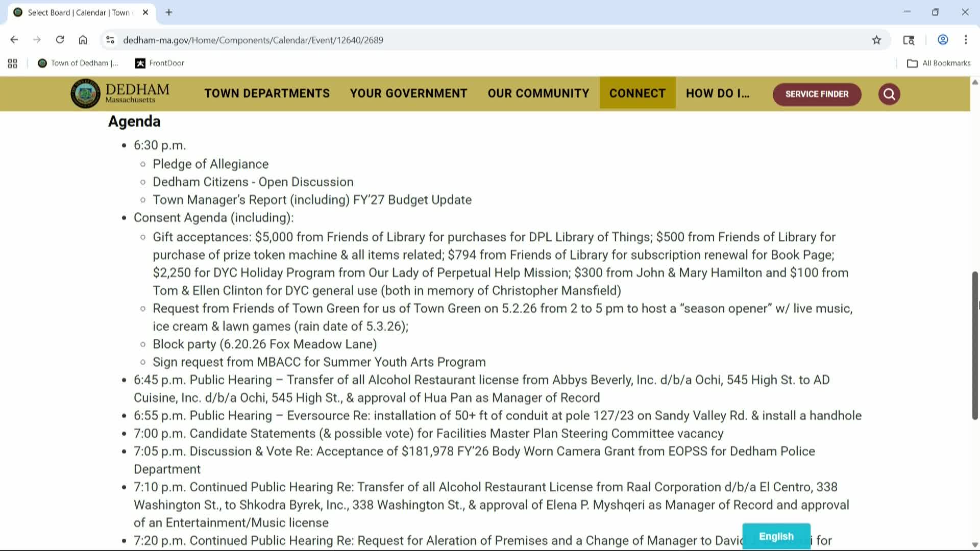Bookmark this page with star icon
Screen dimensions: 980x551
tap(876, 40)
